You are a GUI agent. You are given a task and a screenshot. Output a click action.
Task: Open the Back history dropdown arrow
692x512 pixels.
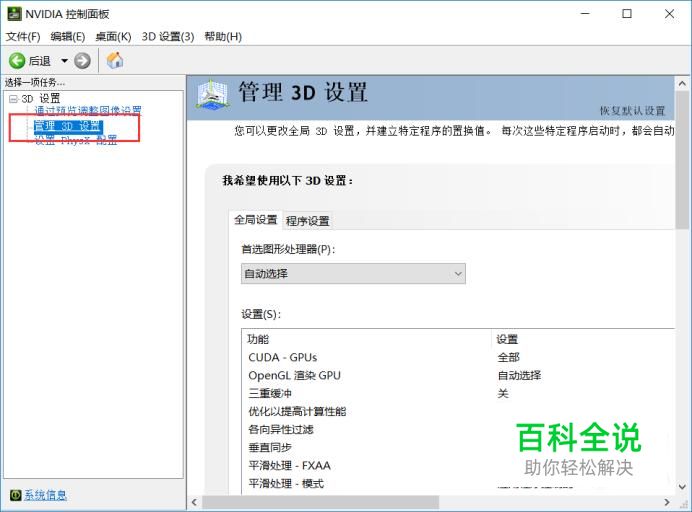(x=64, y=60)
